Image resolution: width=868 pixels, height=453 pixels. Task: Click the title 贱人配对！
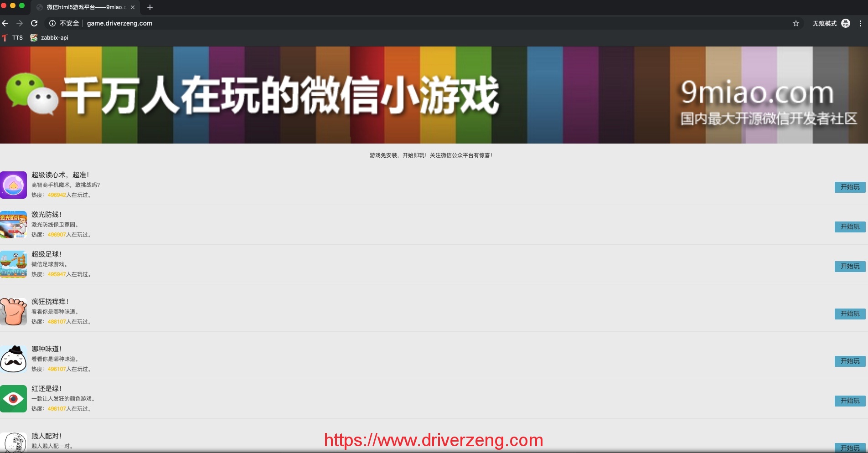(x=47, y=436)
